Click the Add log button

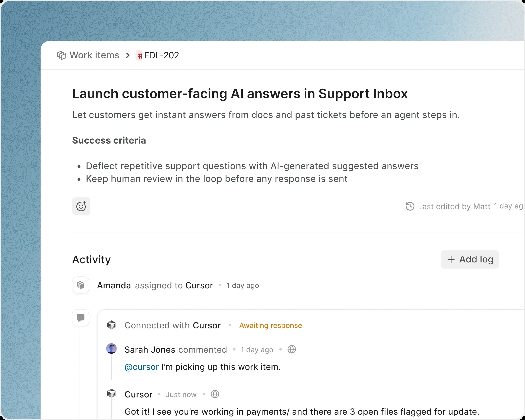pyautogui.click(x=470, y=259)
